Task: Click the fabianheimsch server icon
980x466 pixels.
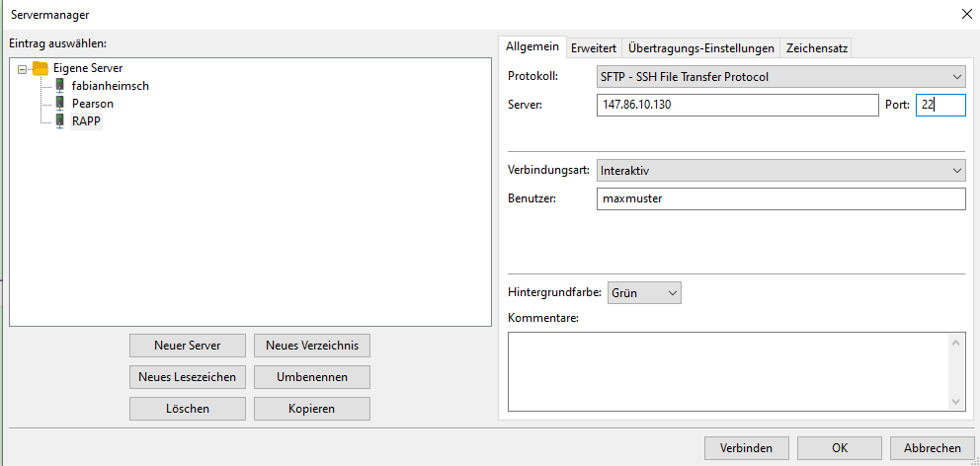Action: (61, 86)
